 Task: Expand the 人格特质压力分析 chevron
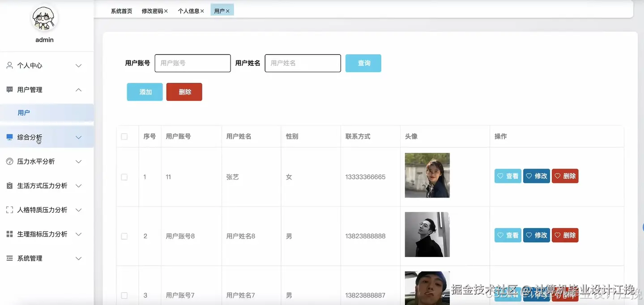79,210
